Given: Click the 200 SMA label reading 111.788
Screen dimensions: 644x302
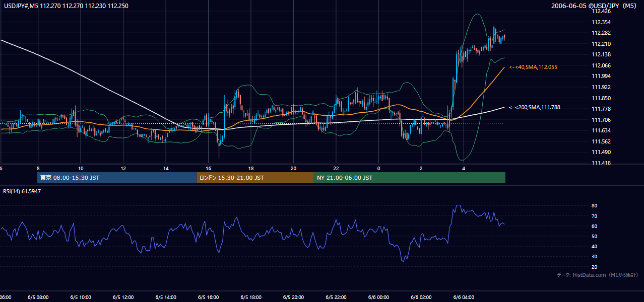Looking at the screenshot, I should 535,107.
